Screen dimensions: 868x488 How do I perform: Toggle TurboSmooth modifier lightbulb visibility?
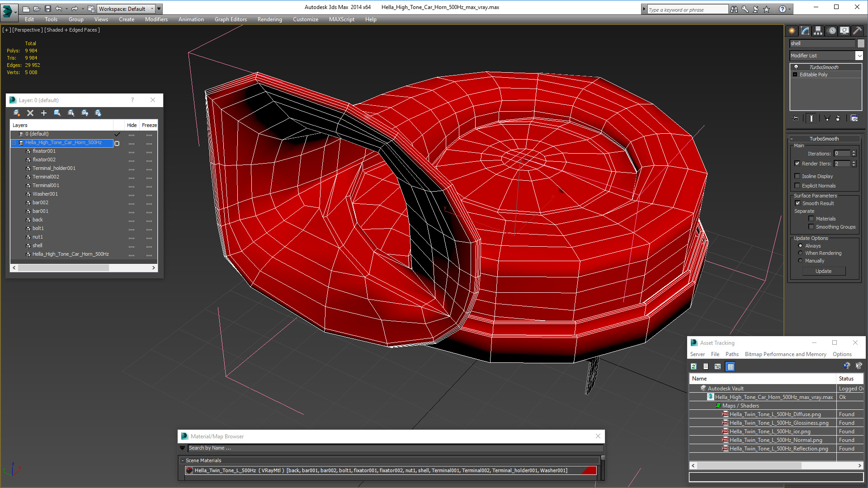[796, 67]
